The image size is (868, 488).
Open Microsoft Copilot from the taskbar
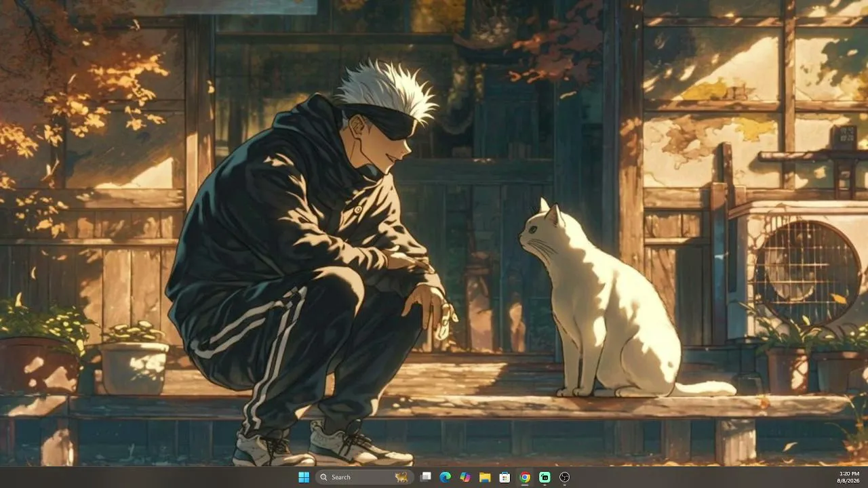465,477
